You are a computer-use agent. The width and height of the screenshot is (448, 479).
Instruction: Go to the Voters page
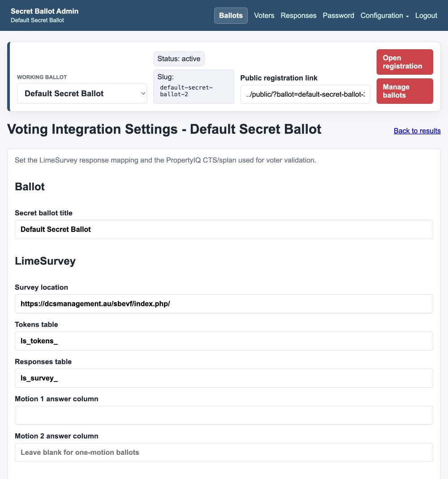pos(264,16)
